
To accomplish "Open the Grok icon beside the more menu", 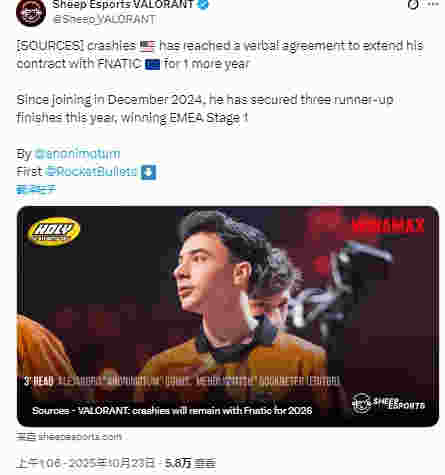I will click(413, 5).
